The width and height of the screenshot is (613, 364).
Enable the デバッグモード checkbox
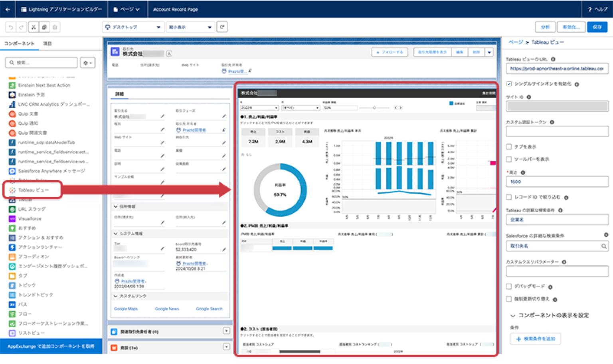point(509,286)
